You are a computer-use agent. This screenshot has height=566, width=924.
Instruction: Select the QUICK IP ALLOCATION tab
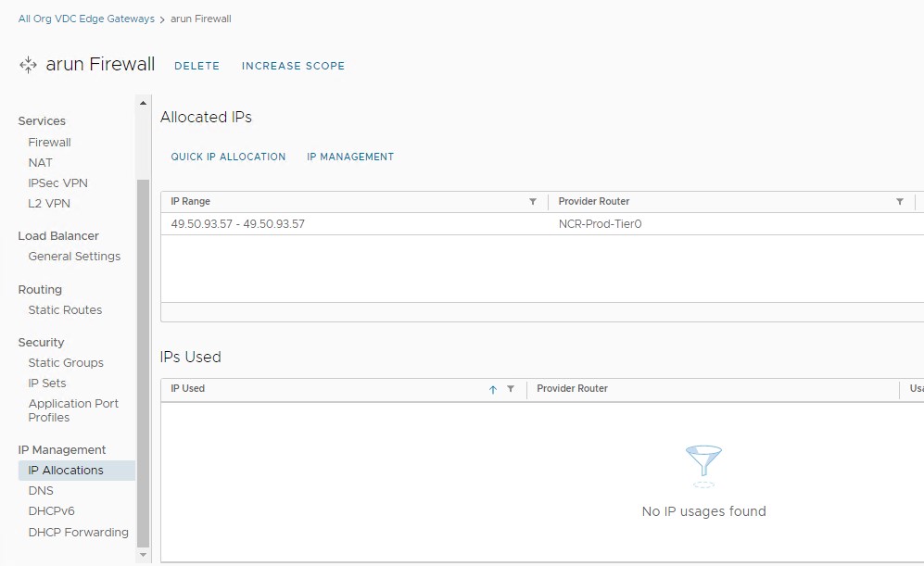tap(228, 157)
